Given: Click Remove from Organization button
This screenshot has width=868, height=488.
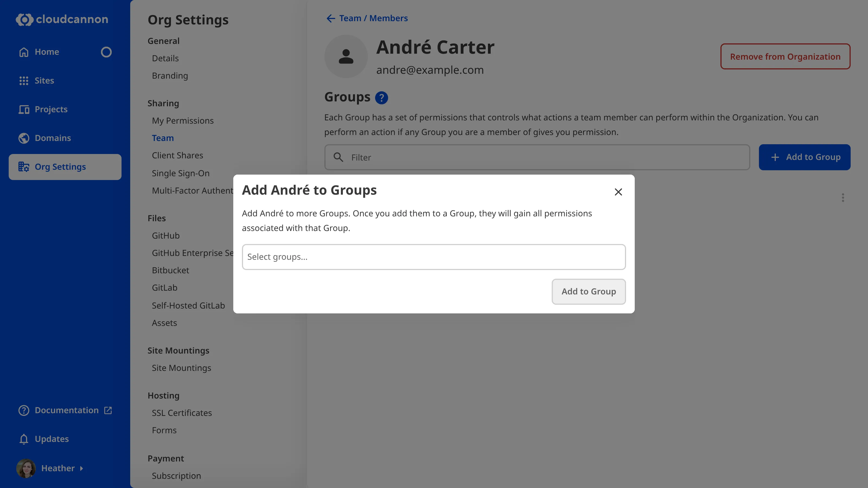Looking at the screenshot, I should [x=785, y=56].
